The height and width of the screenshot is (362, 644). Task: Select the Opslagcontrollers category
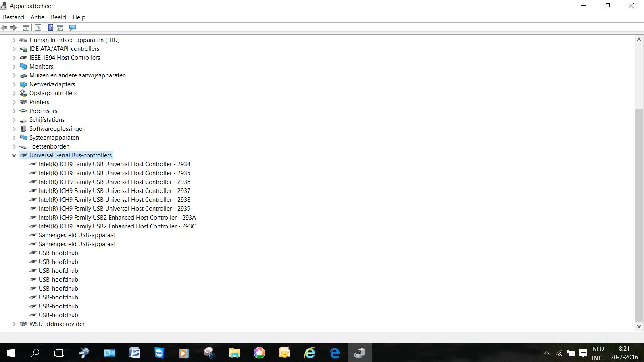(x=53, y=93)
